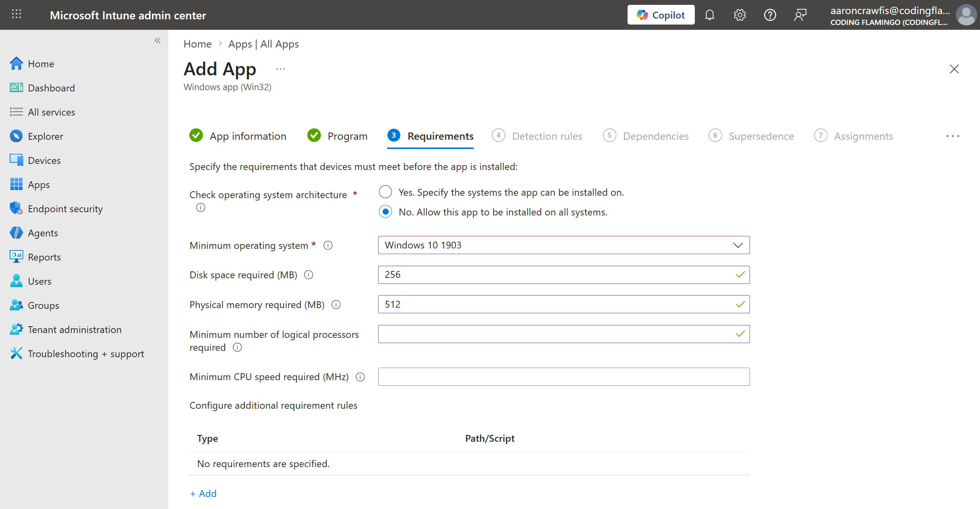
Task: Add a new requirement rule
Action: coord(203,493)
